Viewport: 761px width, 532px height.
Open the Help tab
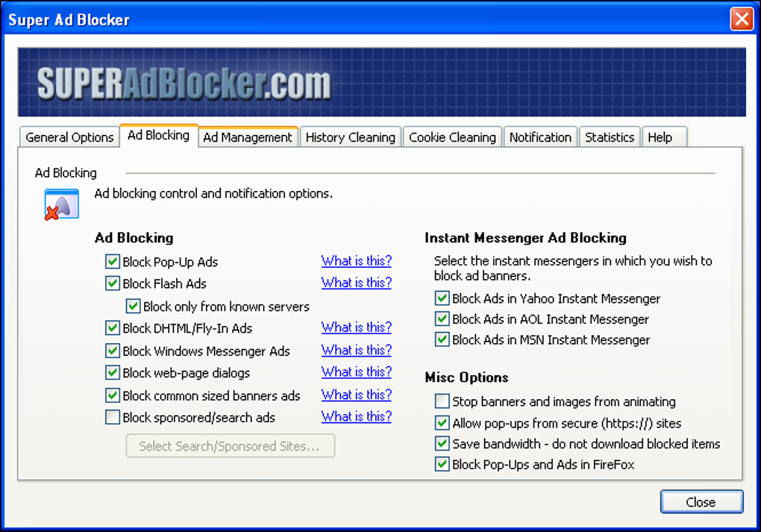[x=665, y=137]
